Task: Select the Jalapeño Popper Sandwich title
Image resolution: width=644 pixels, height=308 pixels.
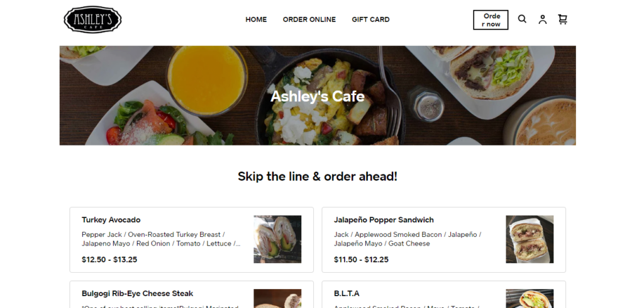Action: point(384,220)
